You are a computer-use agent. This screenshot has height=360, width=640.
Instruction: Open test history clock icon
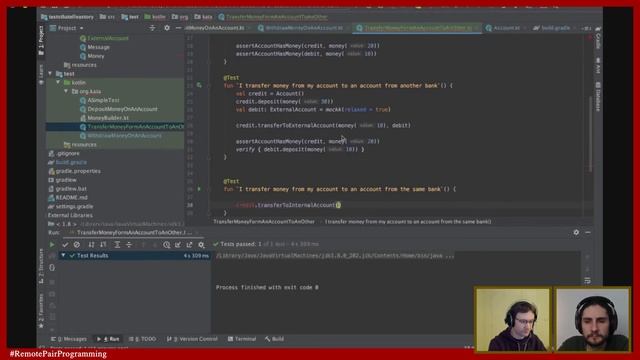167,244
